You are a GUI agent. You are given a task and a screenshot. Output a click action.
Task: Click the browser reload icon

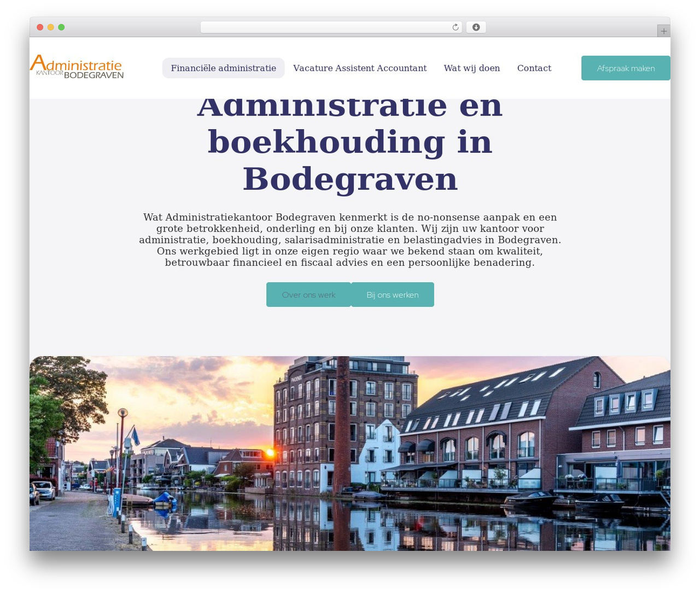pyautogui.click(x=456, y=27)
